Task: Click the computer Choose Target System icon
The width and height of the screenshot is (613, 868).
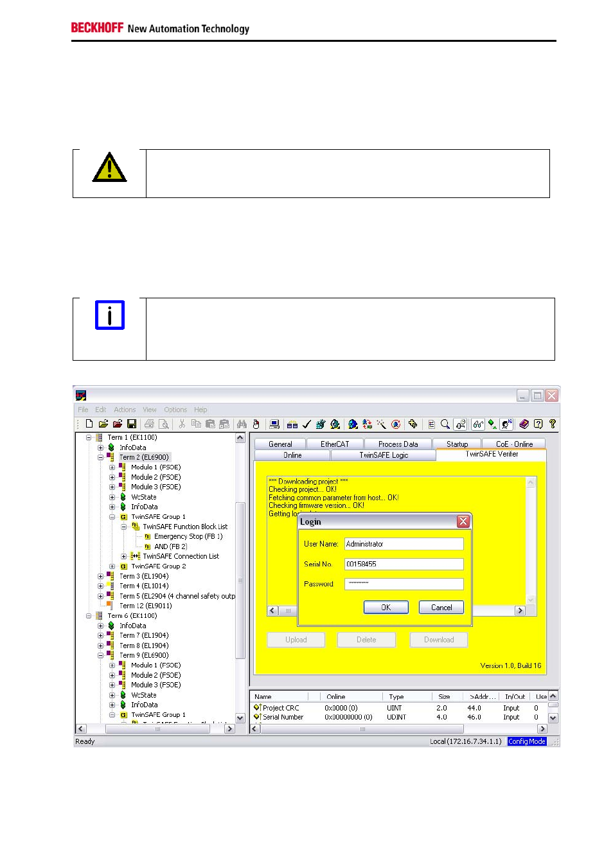Action: 274,424
